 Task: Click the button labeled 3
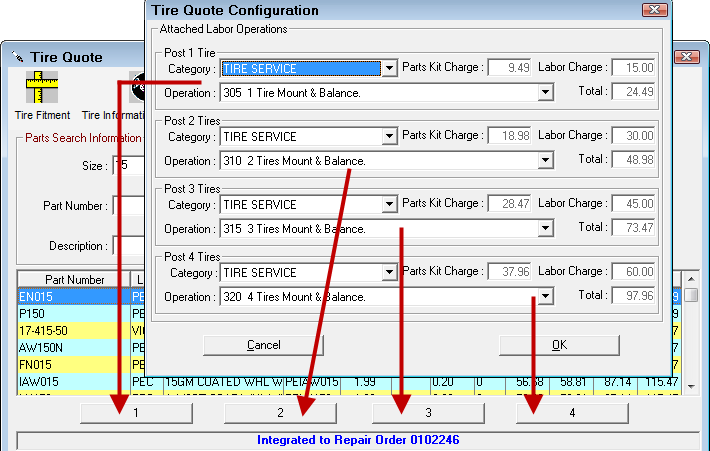click(x=428, y=413)
